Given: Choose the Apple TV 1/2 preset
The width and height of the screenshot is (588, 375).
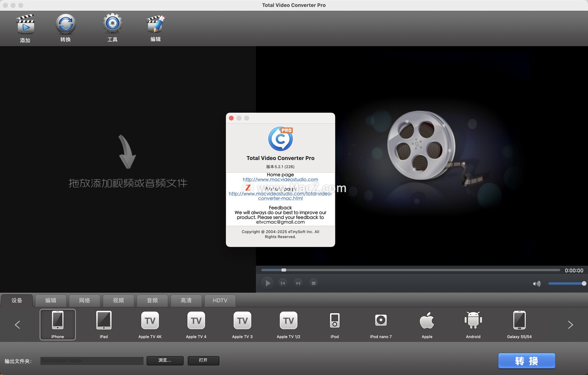Looking at the screenshot, I should [288, 324].
